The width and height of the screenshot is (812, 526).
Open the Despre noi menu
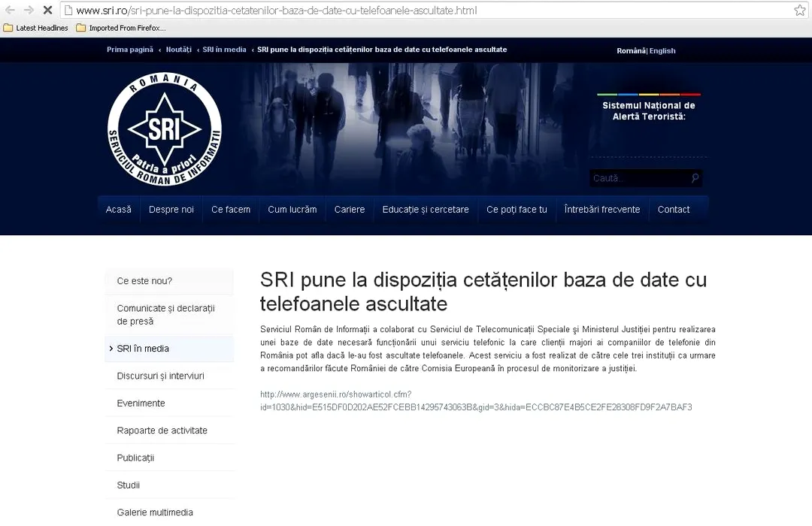click(171, 210)
